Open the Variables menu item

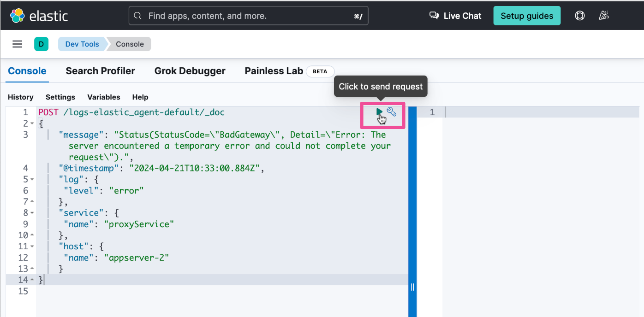pos(104,97)
